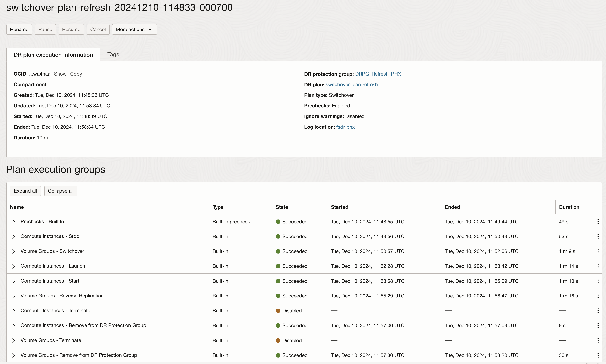Open actions menu for Prechecks - Built In row
Image resolution: width=606 pixels, height=364 pixels.
(598, 222)
